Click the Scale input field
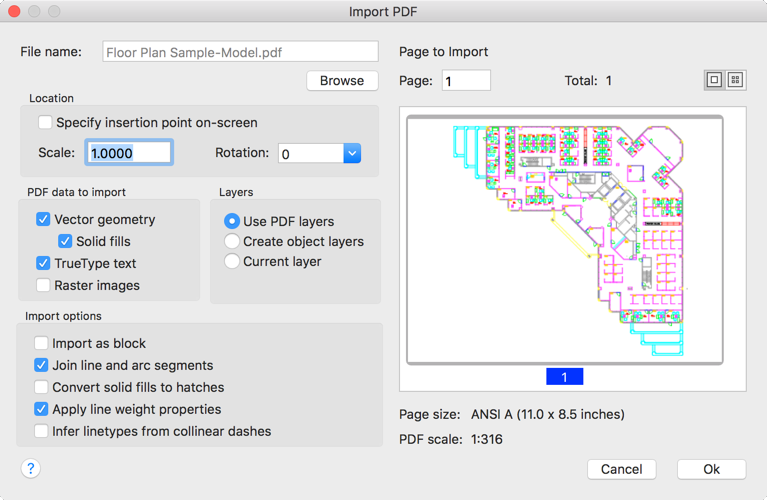The height and width of the screenshot is (500, 767). click(x=130, y=154)
